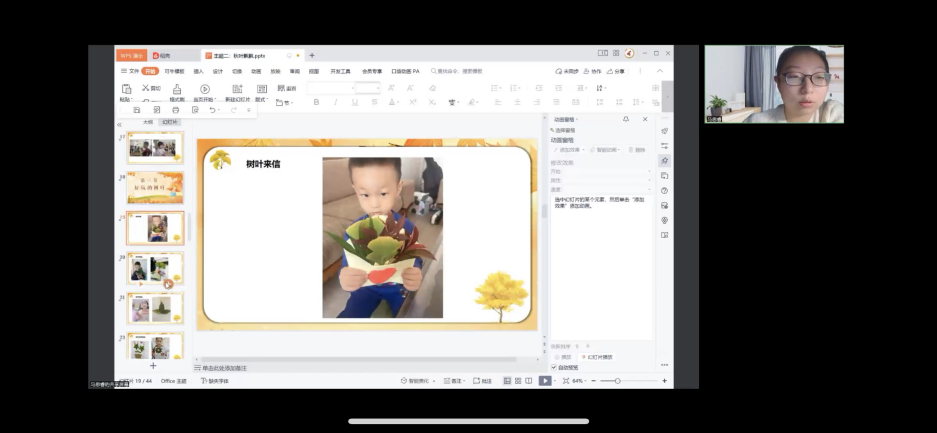This screenshot has height=433, width=937.
Task: Select the Animation ribbon tab
Action: pyautogui.click(x=256, y=71)
